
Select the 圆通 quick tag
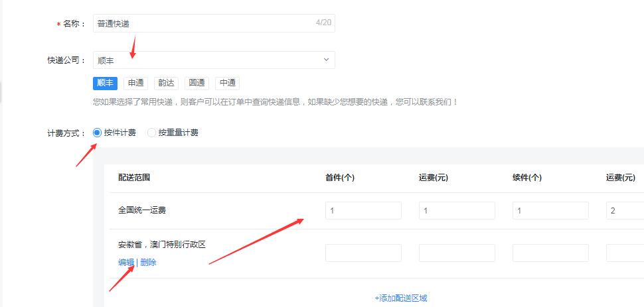[x=197, y=84]
